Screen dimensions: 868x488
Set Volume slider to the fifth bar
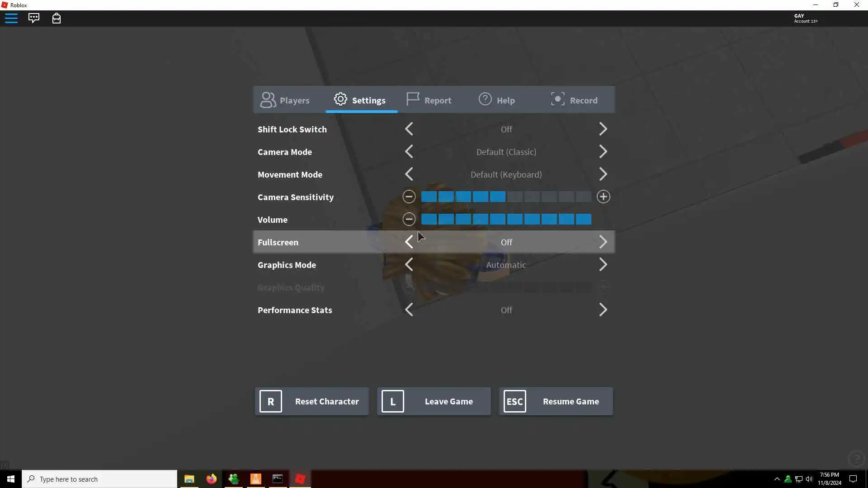point(497,219)
